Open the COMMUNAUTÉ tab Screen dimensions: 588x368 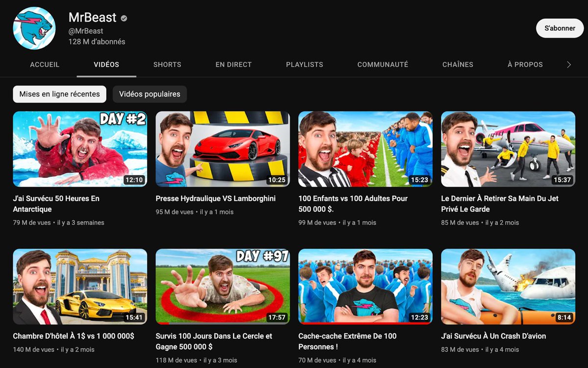pos(383,64)
